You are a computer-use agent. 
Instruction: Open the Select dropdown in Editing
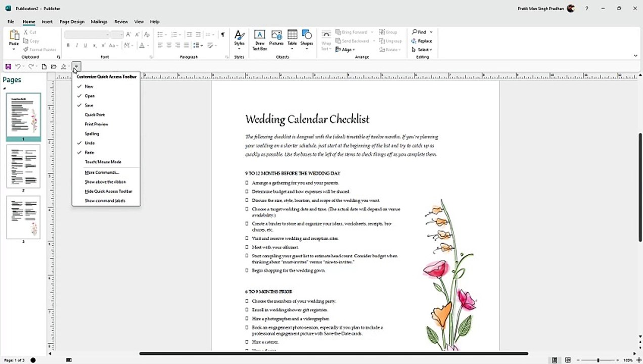[x=422, y=50]
